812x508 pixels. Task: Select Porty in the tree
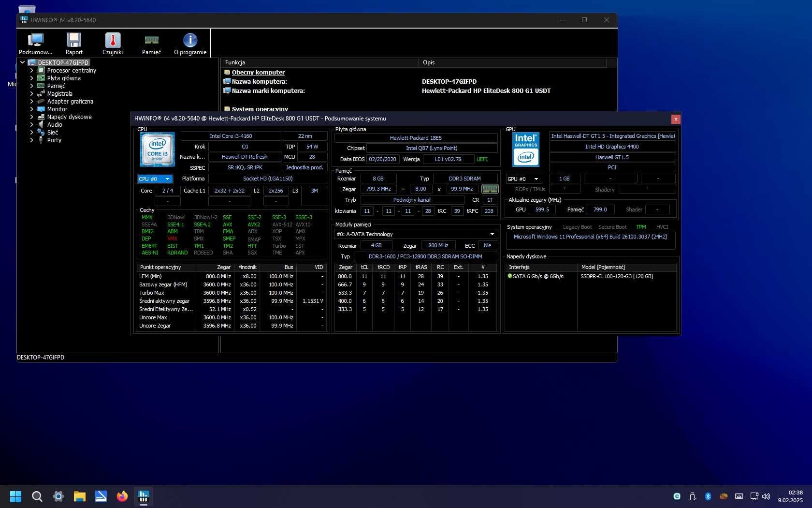[54, 140]
